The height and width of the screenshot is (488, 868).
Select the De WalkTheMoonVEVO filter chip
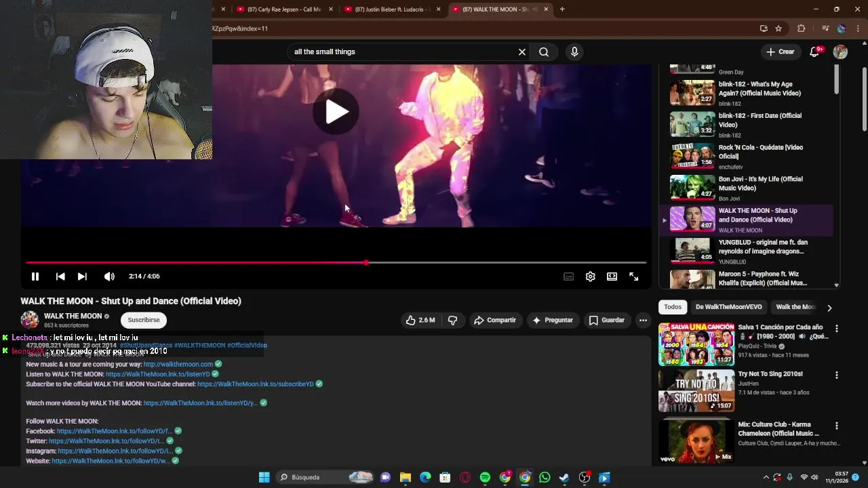click(x=728, y=307)
